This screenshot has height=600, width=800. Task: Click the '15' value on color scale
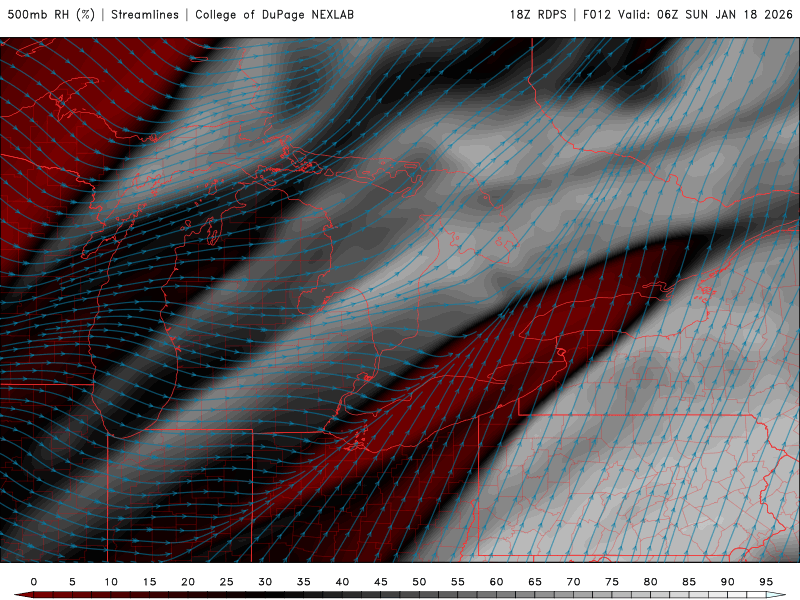[149, 582]
